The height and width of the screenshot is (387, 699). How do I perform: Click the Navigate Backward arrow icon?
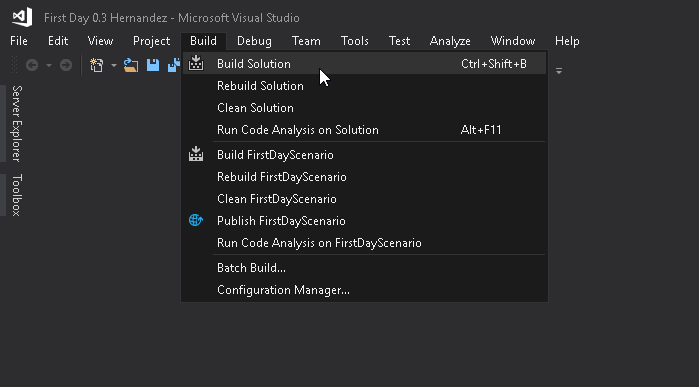click(x=32, y=65)
